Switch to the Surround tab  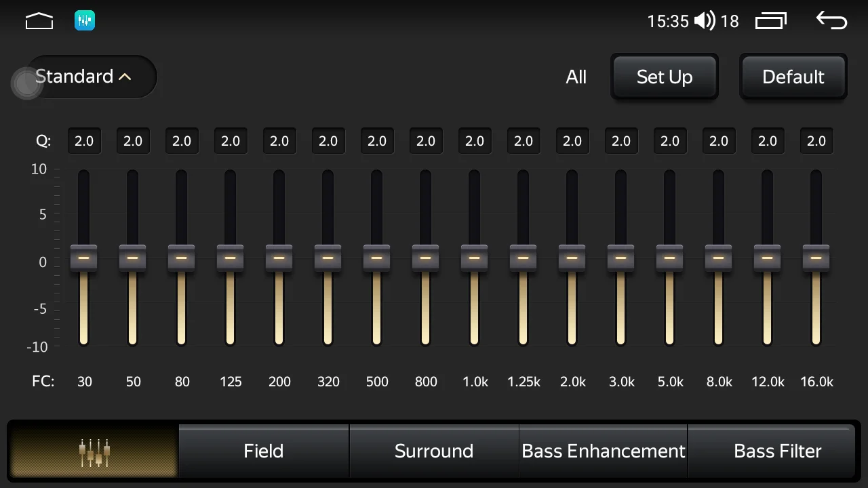click(434, 451)
